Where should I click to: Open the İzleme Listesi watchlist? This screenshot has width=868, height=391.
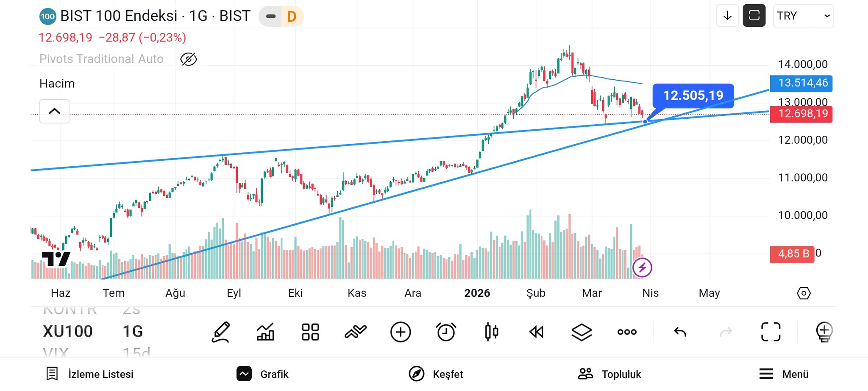coord(90,374)
